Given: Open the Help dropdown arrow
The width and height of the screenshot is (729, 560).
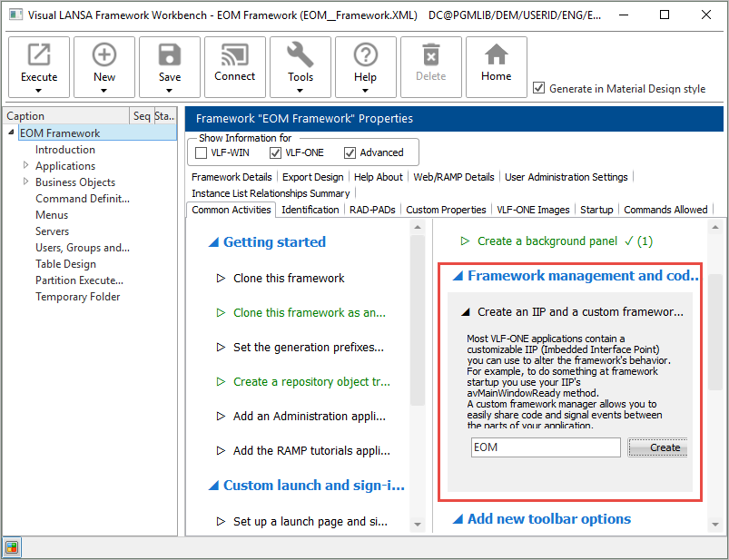Looking at the screenshot, I should pos(366,91).
